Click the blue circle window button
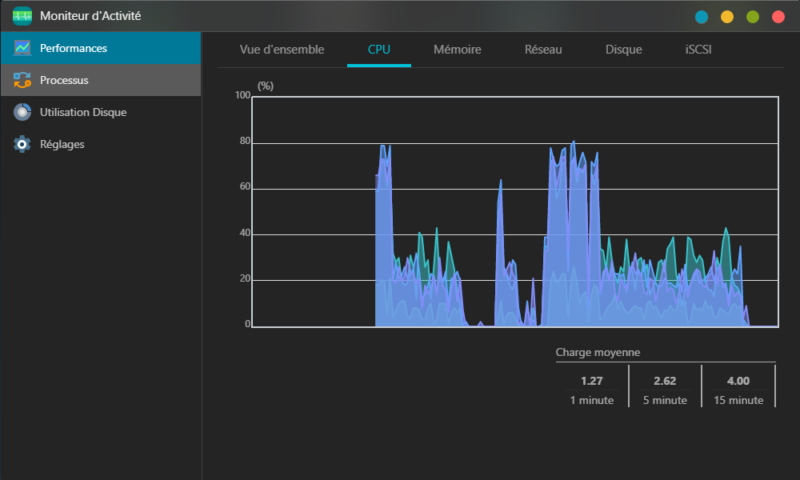Screen dimensions: 800x480 click(x=702, y=17)
